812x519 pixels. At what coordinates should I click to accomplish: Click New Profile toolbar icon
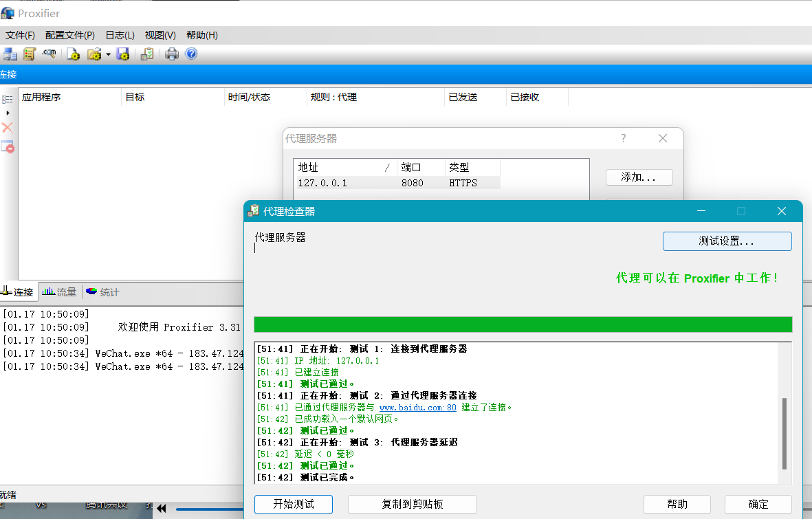pyautogui.click(x=74, y=54)
